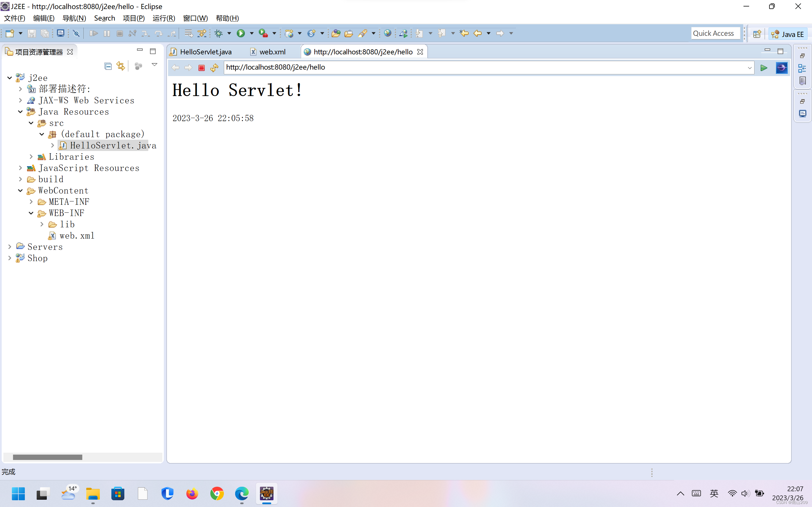Click the Save toolbar icon

[x=32, y=33]
